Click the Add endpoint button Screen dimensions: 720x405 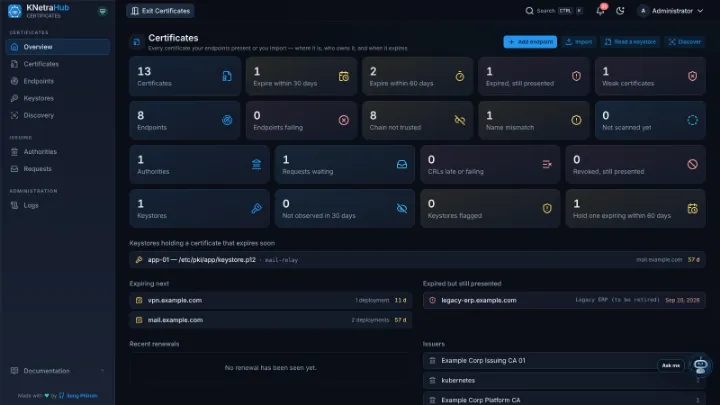pyautogui.click(x=530, y=42)
